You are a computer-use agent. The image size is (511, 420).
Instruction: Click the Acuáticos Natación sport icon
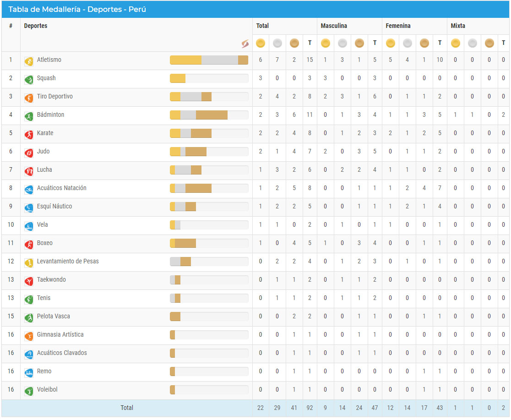[x=29, y=189]
